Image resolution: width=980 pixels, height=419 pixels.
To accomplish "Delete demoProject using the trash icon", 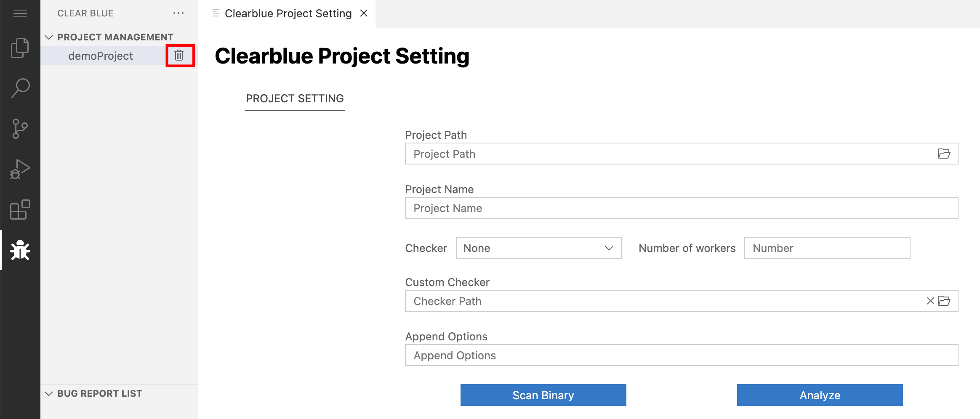I will [x=179, y=55].
